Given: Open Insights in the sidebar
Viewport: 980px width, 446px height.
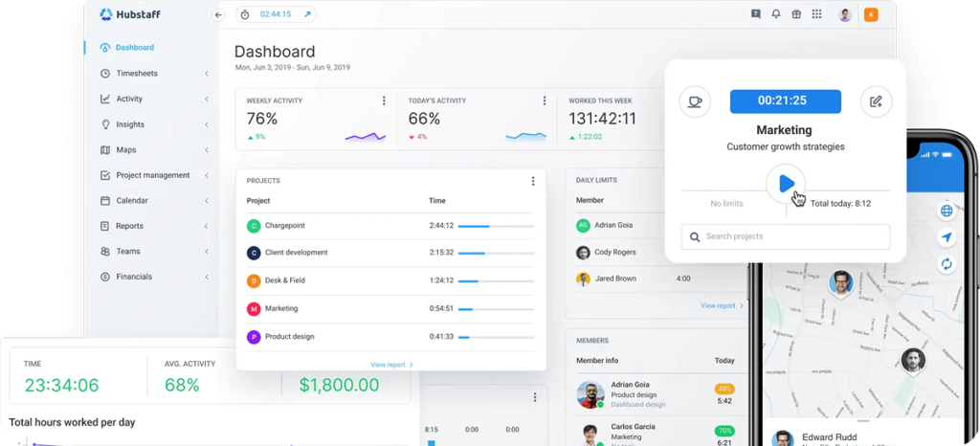Looking at the screenshot, I should point(130,124).
